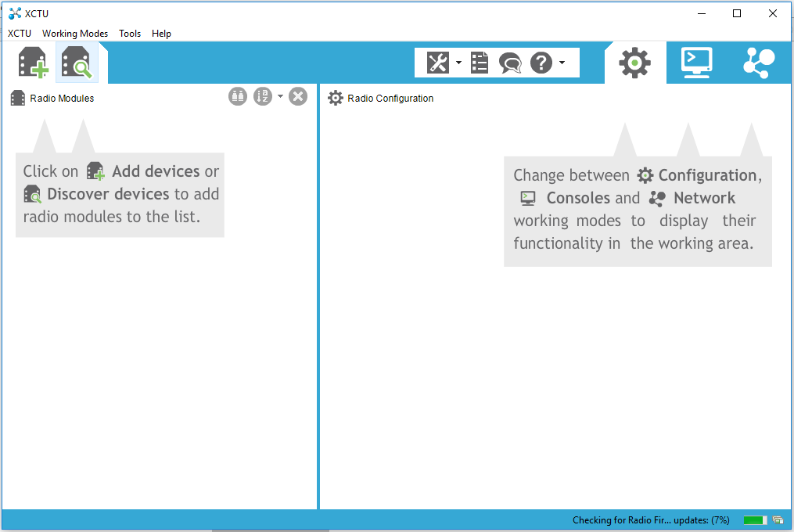Click the Add devices radio module icon
This screenshot has width=794, height=532.
pyautogui.click(x=33, y=63)
